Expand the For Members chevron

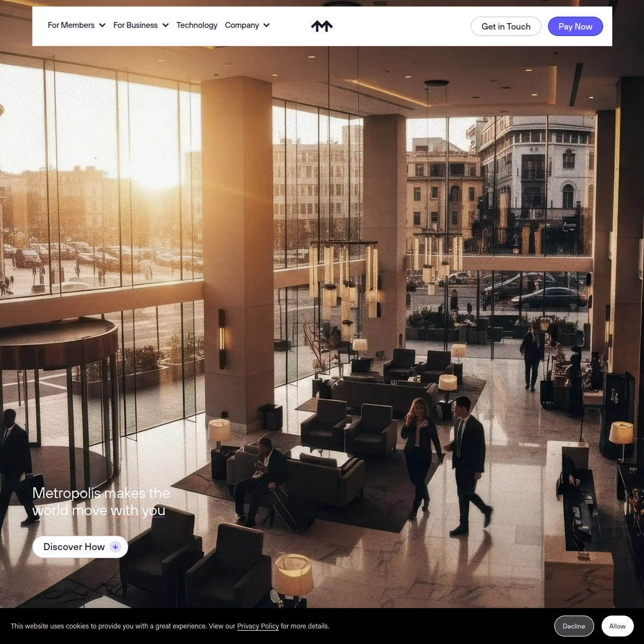pos(102,25)
